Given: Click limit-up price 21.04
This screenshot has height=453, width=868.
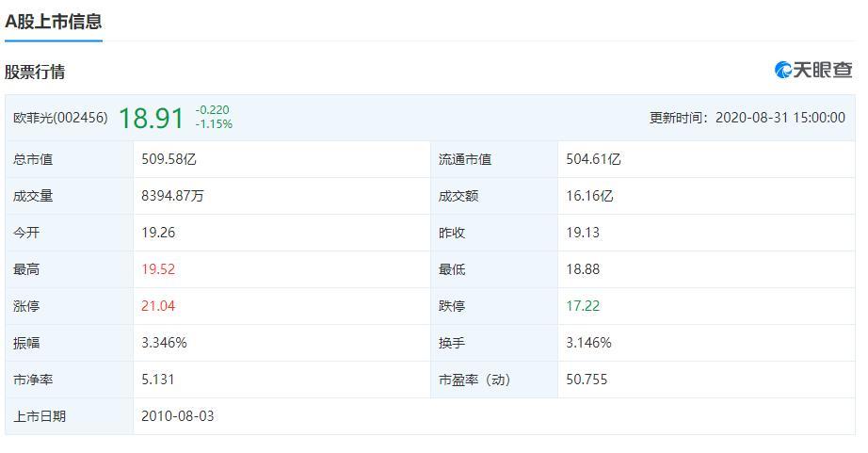Looking at the screenshot, I should pos(158,306).
